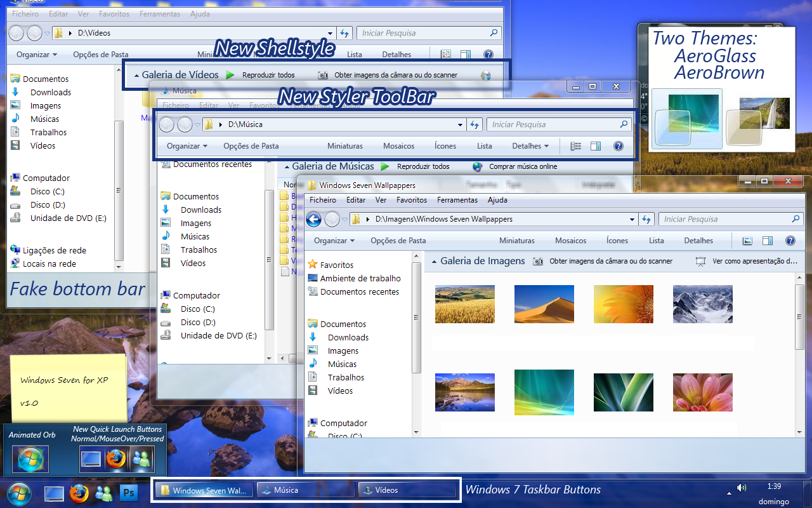Open Ficheiro menu in Wallpapers window
Screen dimensions: 812x508
[323, 200]
